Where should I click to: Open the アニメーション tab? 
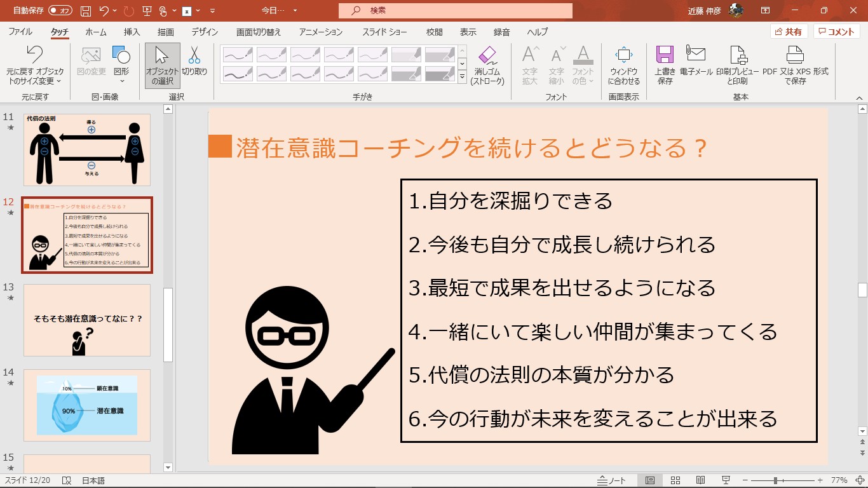[x=321, y=32]
